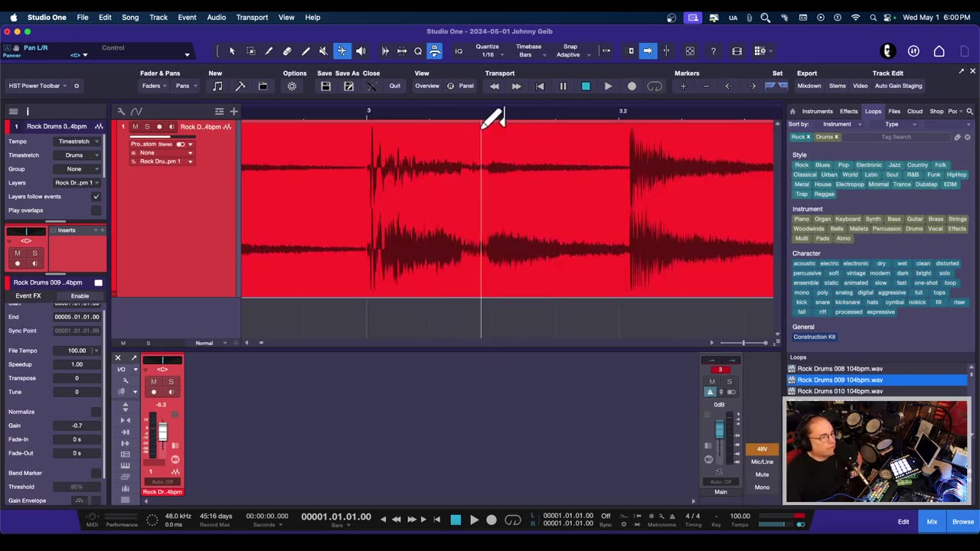Solo the Rock Drums track
Image resolution: width=980 pixels, height=551 pixels.
coord(147,127)
